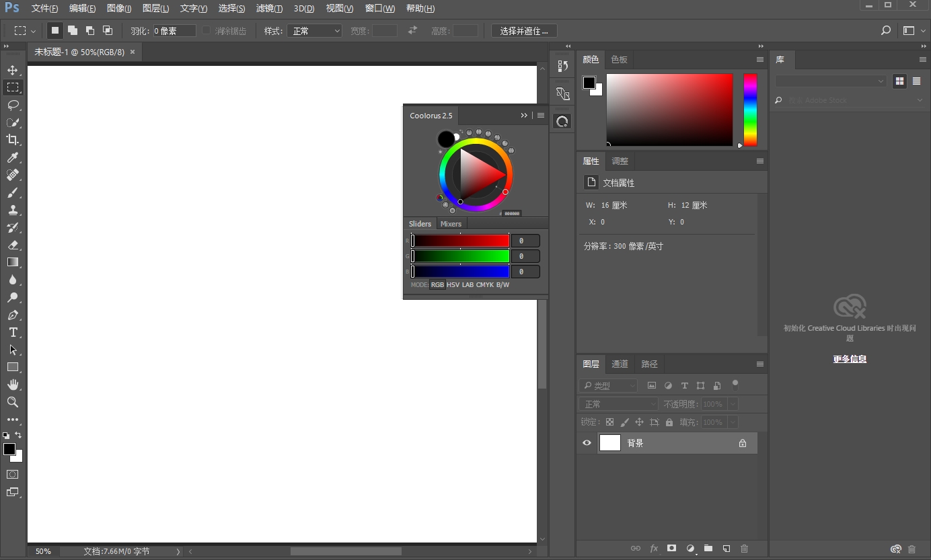Hide the 背景 layer with its eye icon
This screenshot has height=560, width=931.
coord(587,442)
